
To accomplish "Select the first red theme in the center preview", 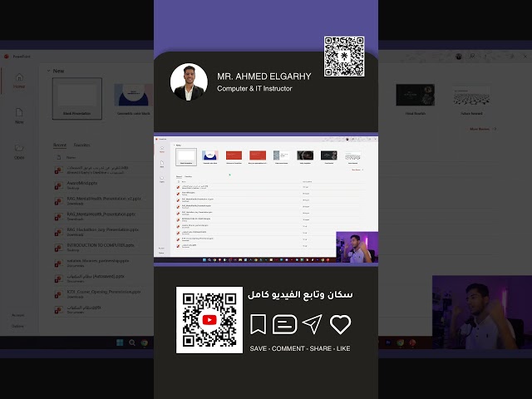I will (x=234, y=157).
